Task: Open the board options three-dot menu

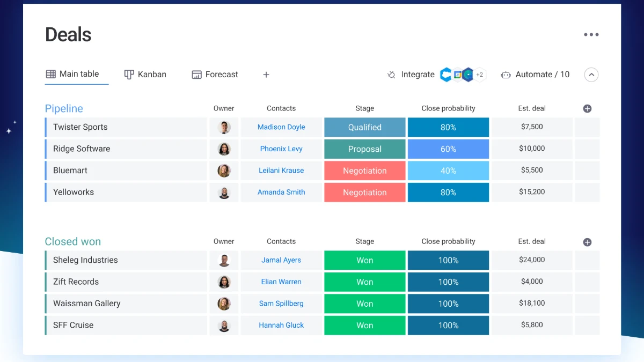Action: coord(591,34)
